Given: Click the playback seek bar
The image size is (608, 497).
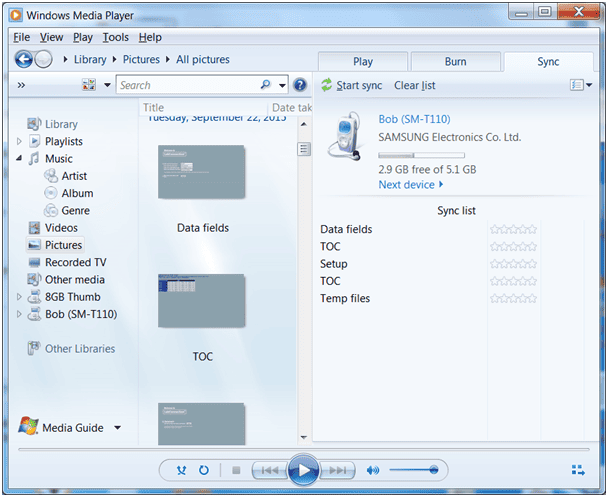Looking at the screenshot, I should pos(304,450).
